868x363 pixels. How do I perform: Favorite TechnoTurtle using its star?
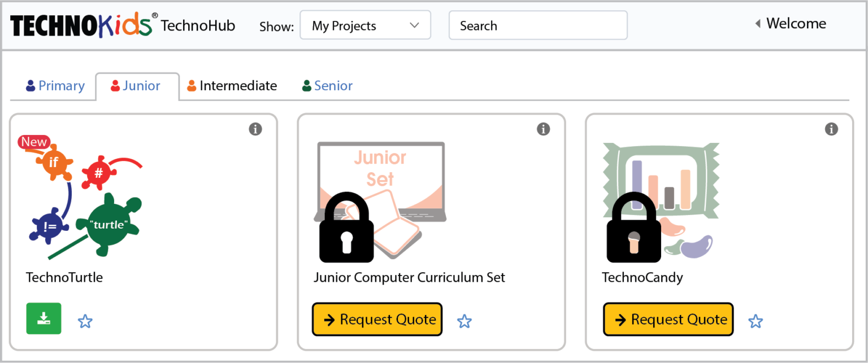[x=85, y=321]
